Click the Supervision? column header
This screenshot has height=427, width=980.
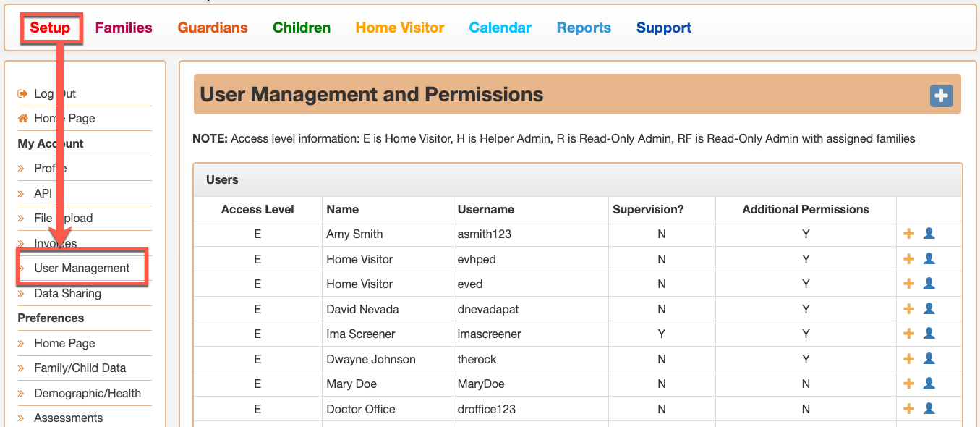(648, 209)
